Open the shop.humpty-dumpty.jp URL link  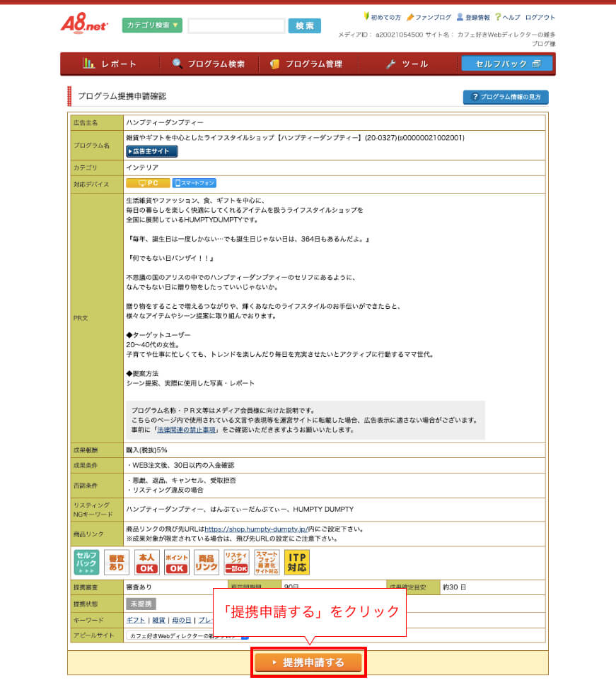(257, 529)
